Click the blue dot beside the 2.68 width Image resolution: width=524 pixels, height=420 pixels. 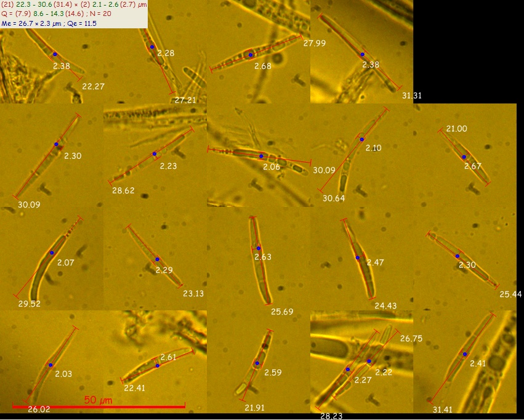(x=251, y=55)
